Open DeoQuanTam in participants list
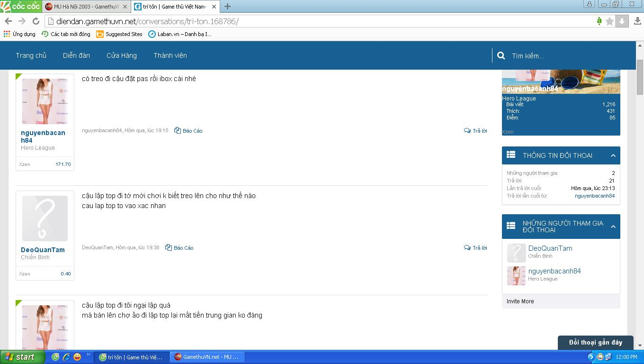The height and width of the screenshot is (364, 644). [550, 248]
